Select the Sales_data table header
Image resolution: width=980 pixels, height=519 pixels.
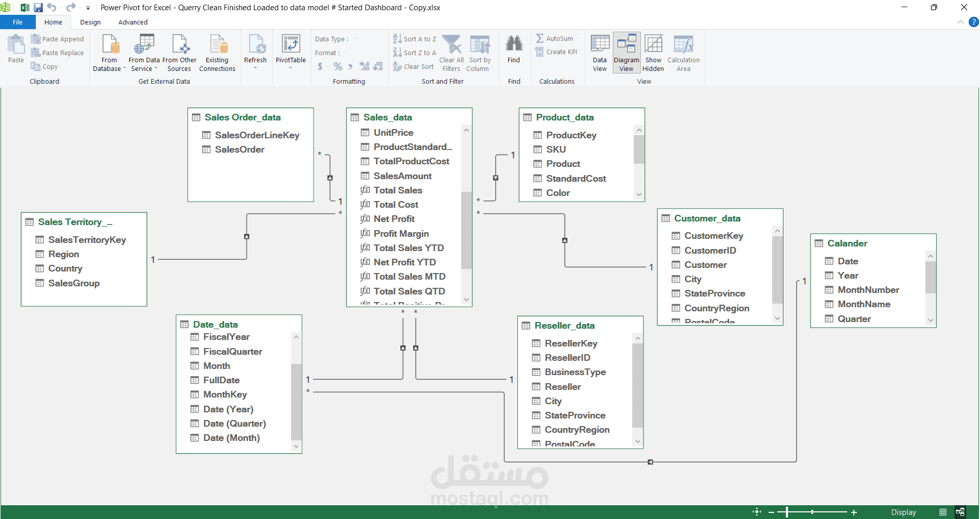[409, 117]
